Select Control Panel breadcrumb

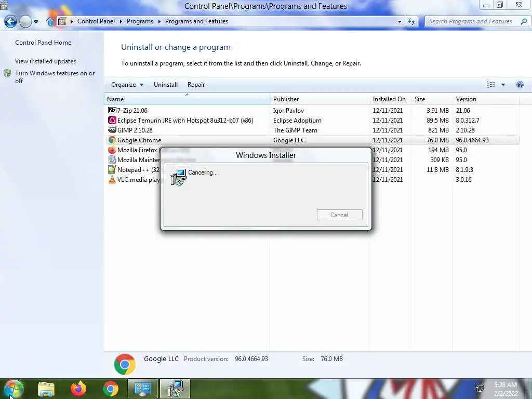[96, 21]
